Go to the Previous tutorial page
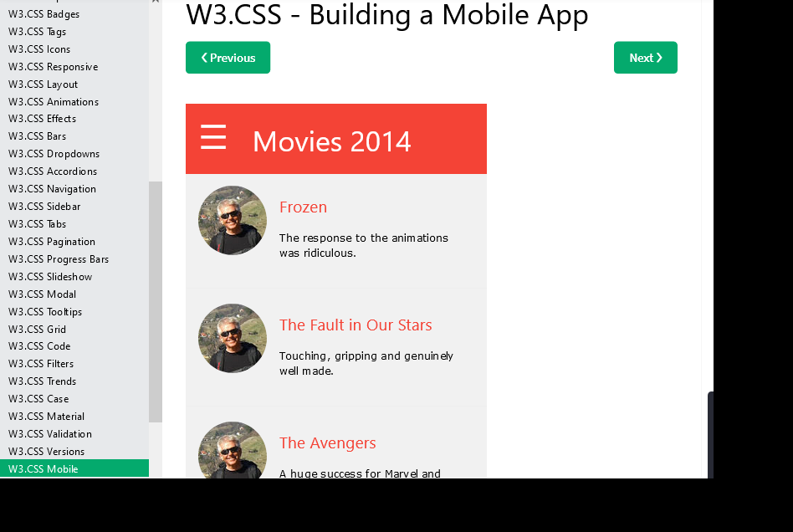793x532 pixels. [x=228, y=58]
